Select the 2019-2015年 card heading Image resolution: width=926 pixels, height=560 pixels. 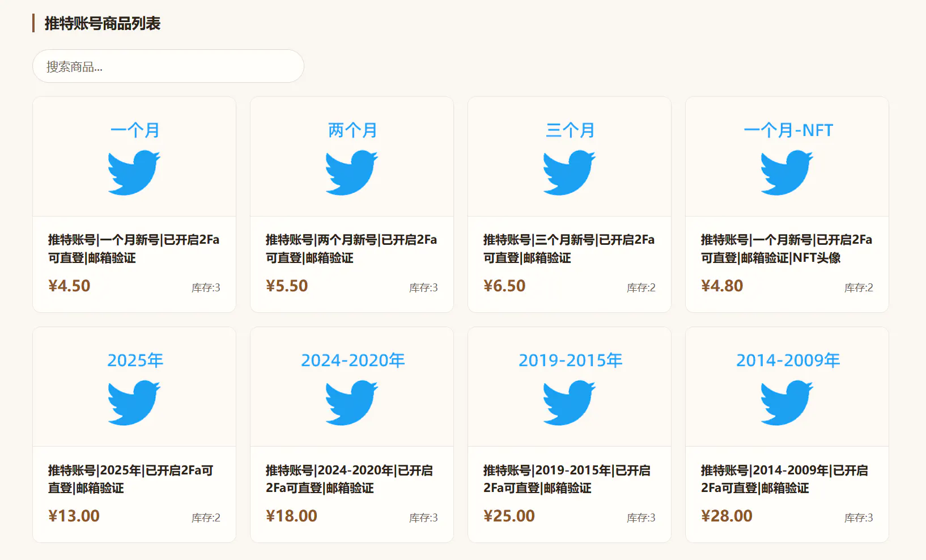[570, 360]
